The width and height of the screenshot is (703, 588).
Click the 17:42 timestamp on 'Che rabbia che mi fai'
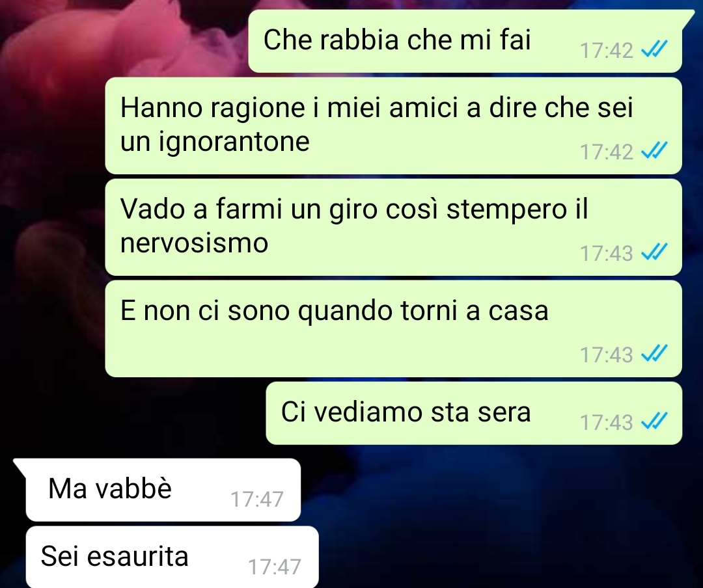click(606, 50)
